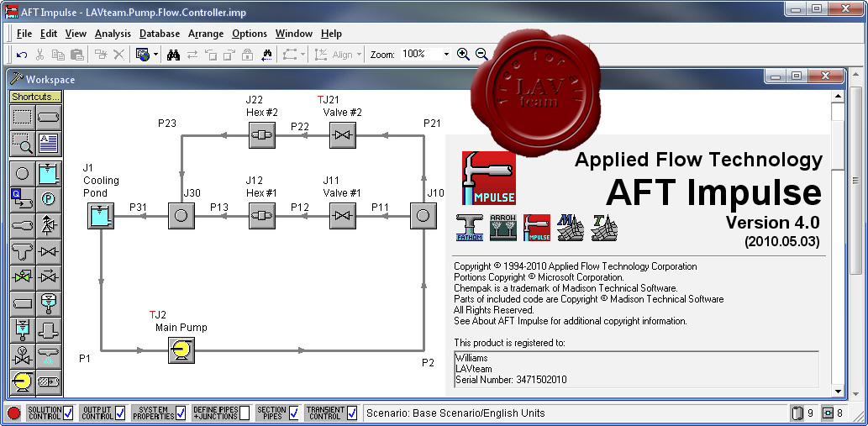This screenshot has width=868, height=426.
Task: Open the Edit menu
Action: 49,34
